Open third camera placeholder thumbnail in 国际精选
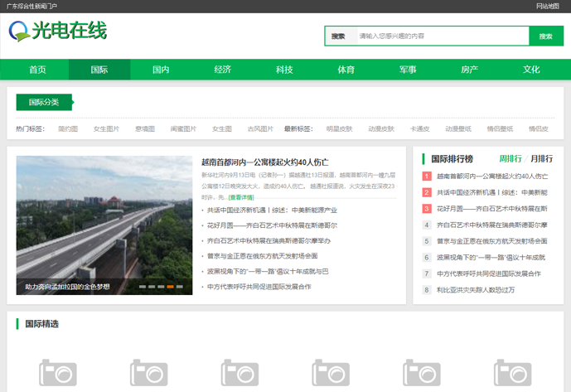Viewport: 571px width, 392px height. [x=240, y=375]
